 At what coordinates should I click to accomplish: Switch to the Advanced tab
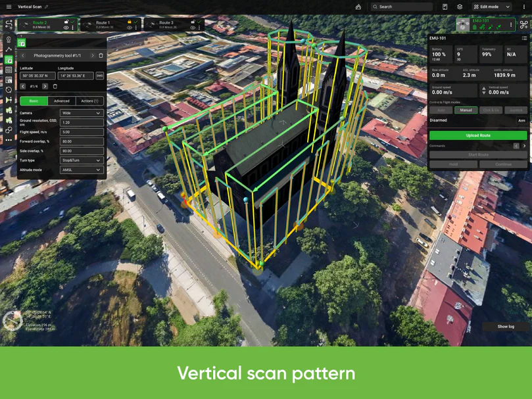coord(62,101)
